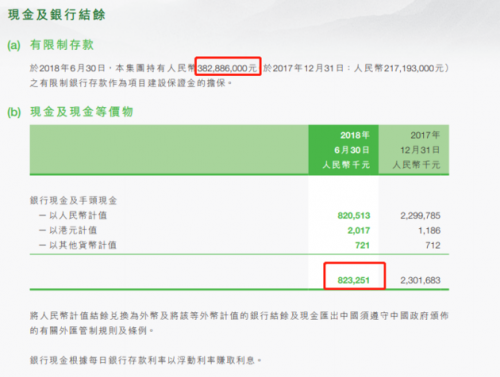Select the value 2,299,785
Image resolution: width=500 pixels, height=377 pixels.
click(420, 216)
